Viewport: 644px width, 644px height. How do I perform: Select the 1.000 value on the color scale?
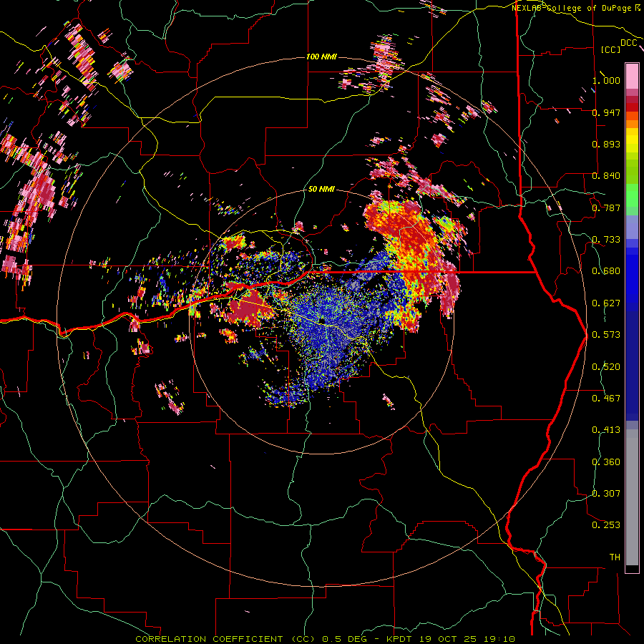click(606, 80)
